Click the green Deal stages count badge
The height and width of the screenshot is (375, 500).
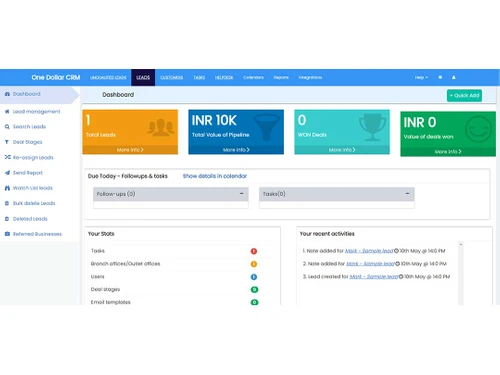(x=254, y=289)
